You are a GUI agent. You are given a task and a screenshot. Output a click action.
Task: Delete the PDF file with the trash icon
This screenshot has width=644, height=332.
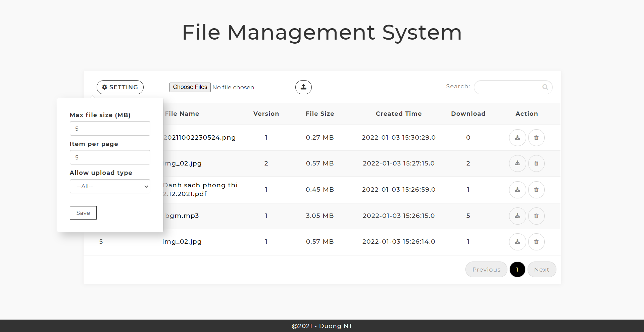tap(536, 190)
